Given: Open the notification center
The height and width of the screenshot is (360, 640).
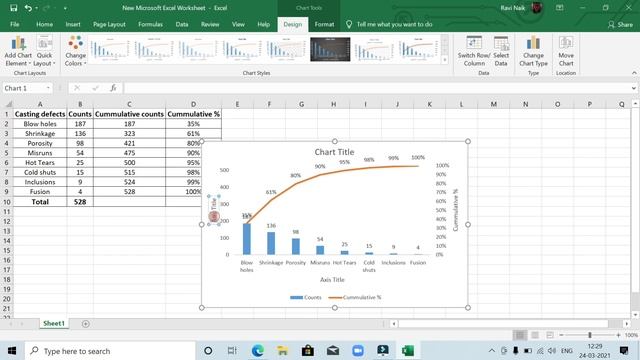Looking at the screenshot, I should [624, 351].
